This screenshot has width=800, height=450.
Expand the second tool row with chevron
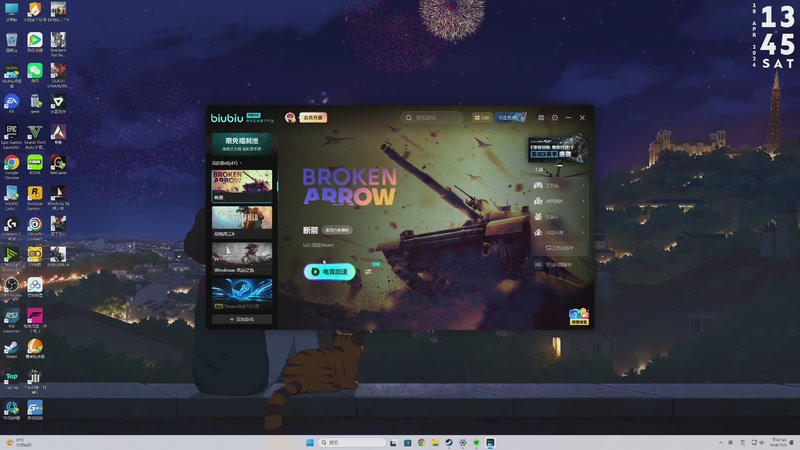[x=559, y=201]
